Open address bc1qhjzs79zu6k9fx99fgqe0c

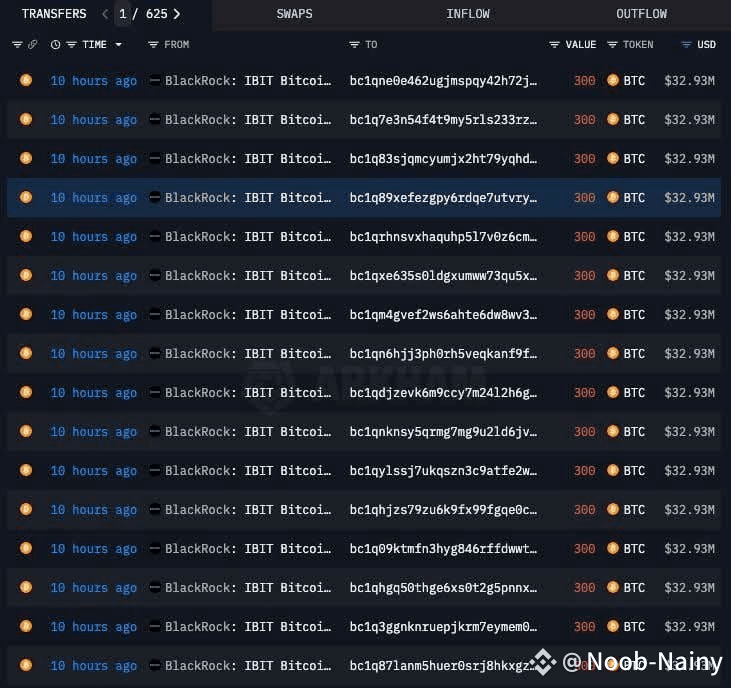(443, 510)
